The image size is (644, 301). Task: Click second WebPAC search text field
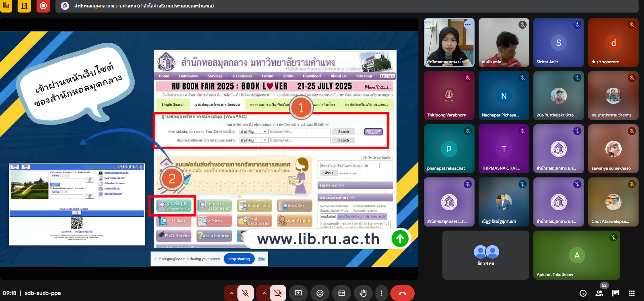(300, 140)
